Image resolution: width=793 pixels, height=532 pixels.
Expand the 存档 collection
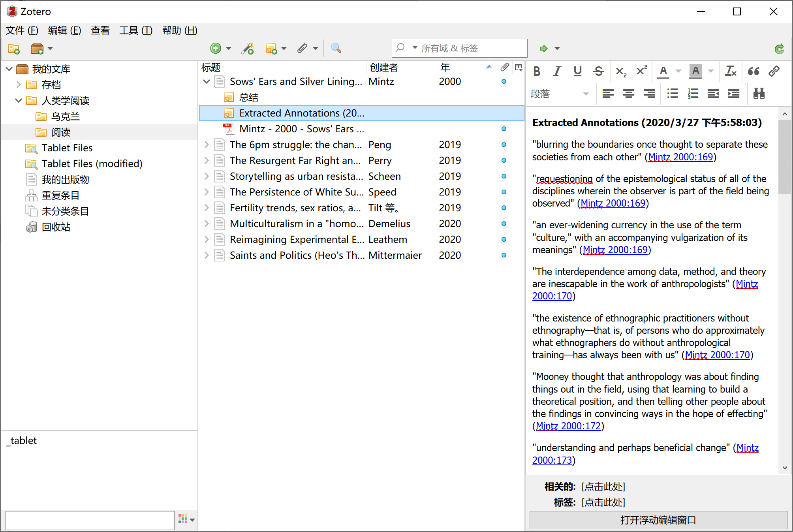pos(19,85)
